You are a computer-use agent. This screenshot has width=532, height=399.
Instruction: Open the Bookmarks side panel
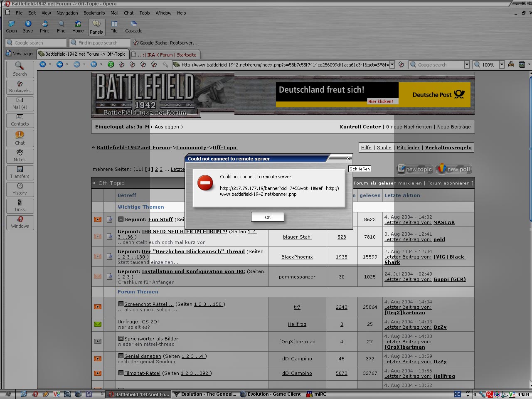(x=20, y=87)
